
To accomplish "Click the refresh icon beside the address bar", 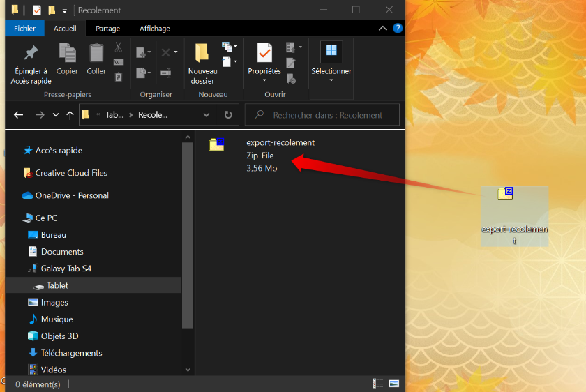I will click(x=228, y=115).
